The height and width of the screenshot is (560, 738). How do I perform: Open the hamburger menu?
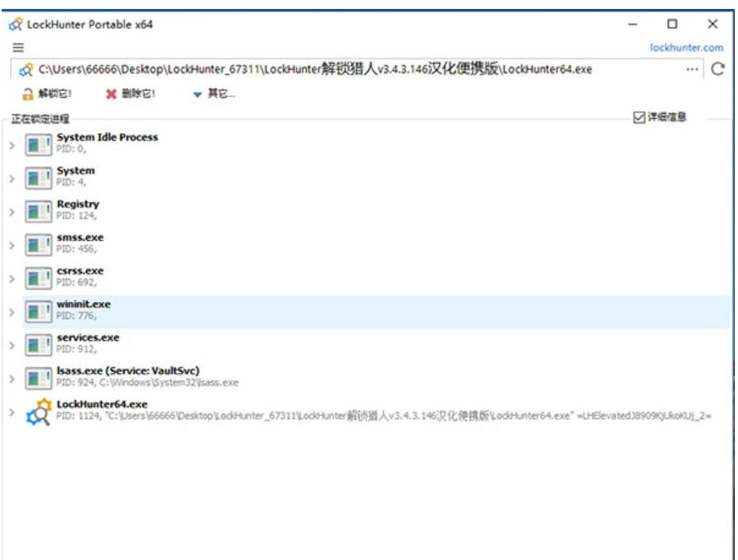click(19, 47)
